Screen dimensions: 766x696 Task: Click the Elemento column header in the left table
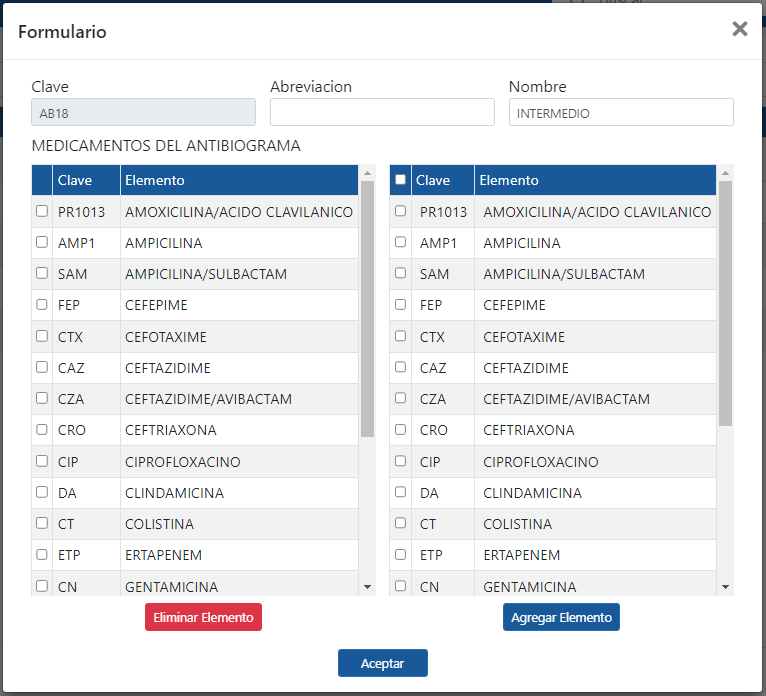click(x=238, y=180)
